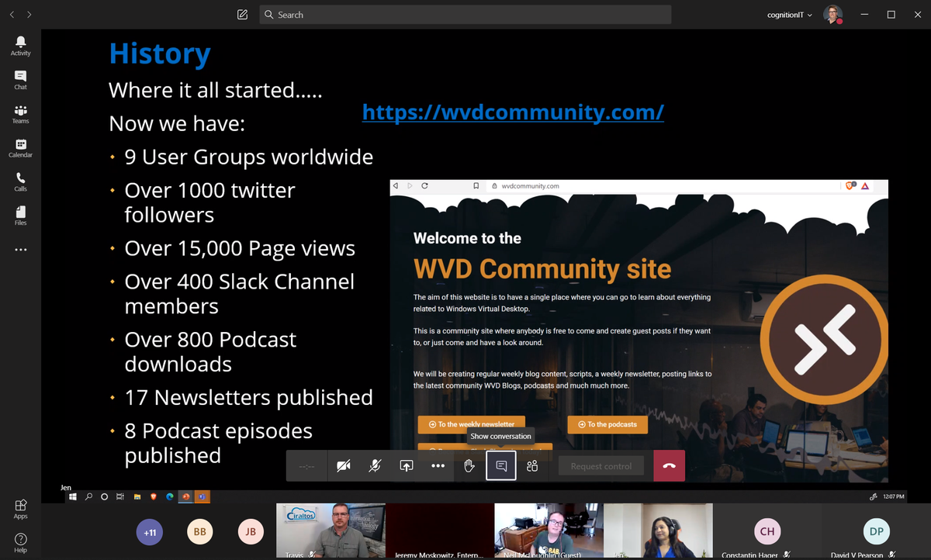Select Neil McLoughlin (Guest) video thumbnail
The image size is (931, 560).
click(549, 531)
